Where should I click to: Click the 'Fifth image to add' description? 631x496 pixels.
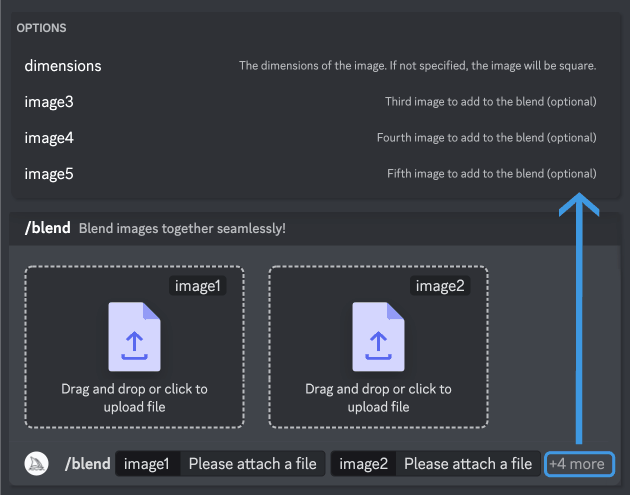click(x=492, y=174)
